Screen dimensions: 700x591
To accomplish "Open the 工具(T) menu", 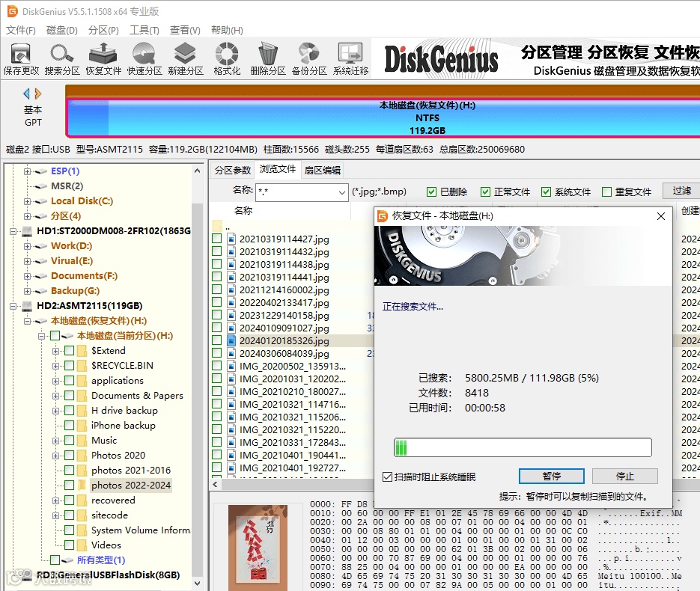I will pos(144,31).
